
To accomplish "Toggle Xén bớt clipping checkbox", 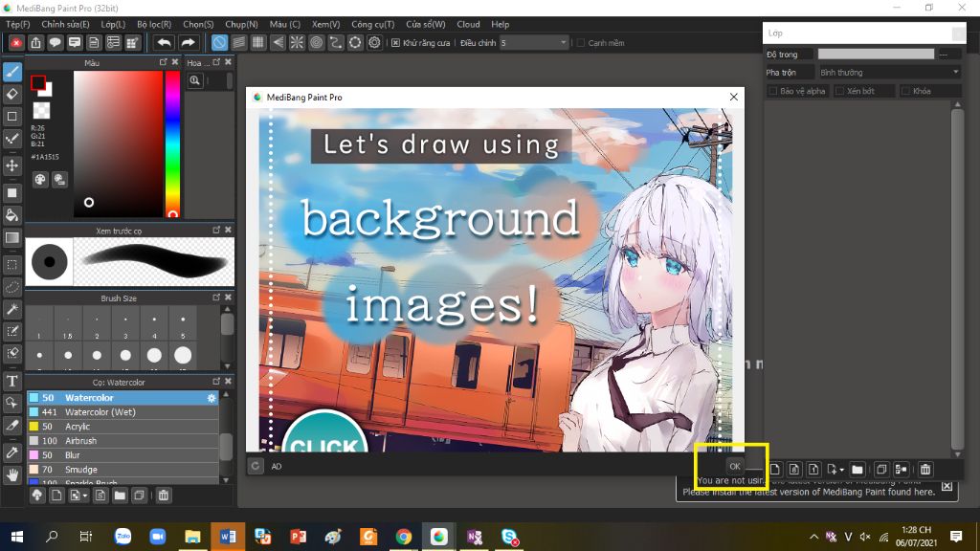I will [840, 91].
